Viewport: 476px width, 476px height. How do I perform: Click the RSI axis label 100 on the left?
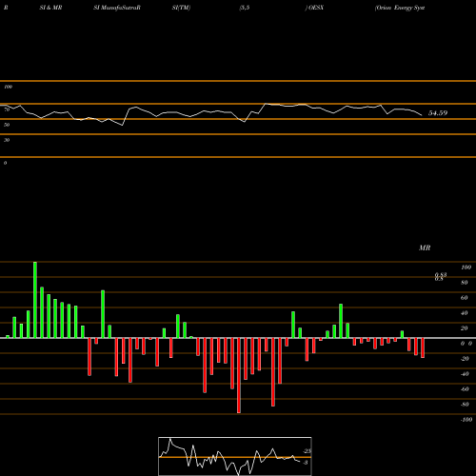pos(8,87)
